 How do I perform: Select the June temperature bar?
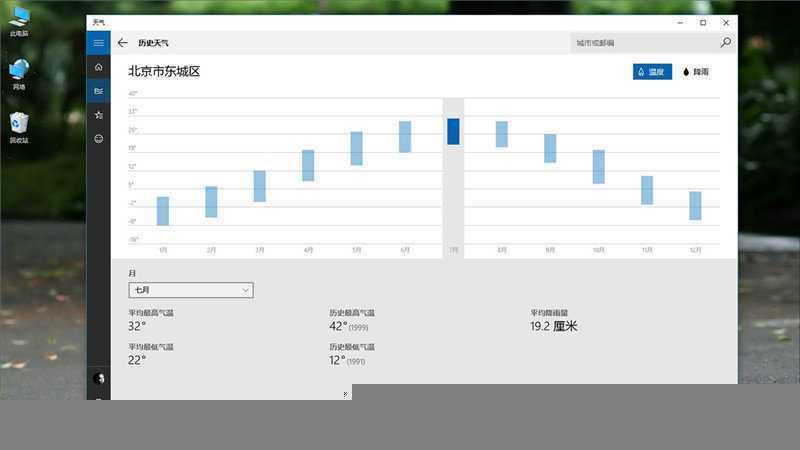pyautogui.click(x=405, y=137)
